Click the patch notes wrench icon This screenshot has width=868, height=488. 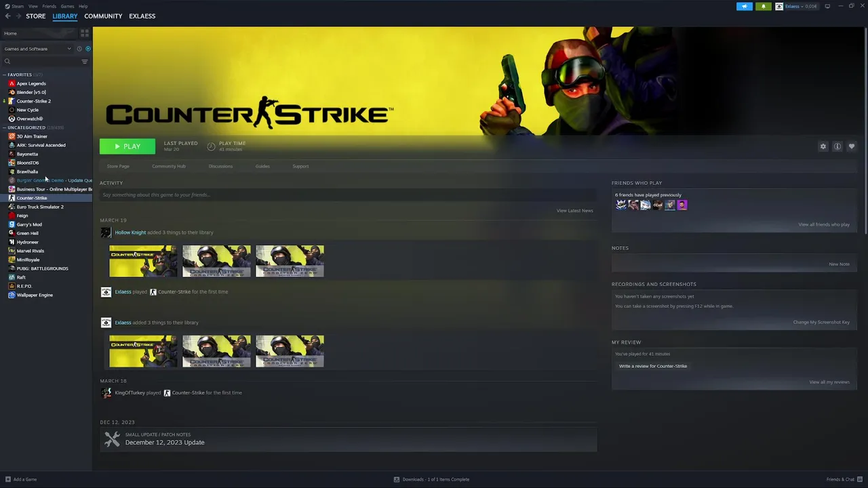click(x=112, y=439)
